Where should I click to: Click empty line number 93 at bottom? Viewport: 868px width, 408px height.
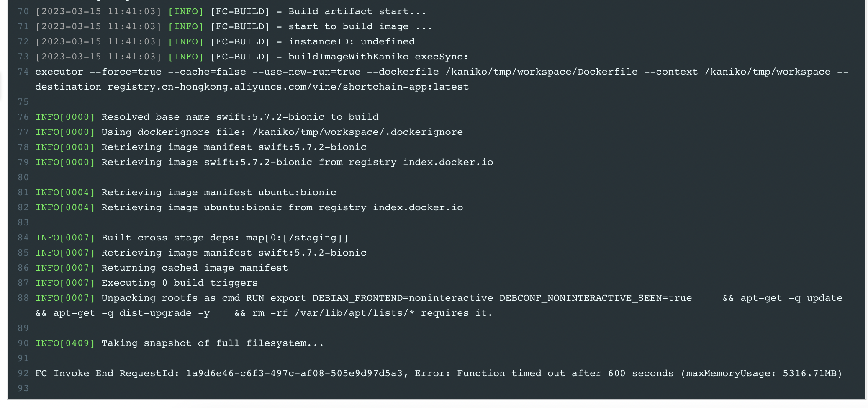23,388
